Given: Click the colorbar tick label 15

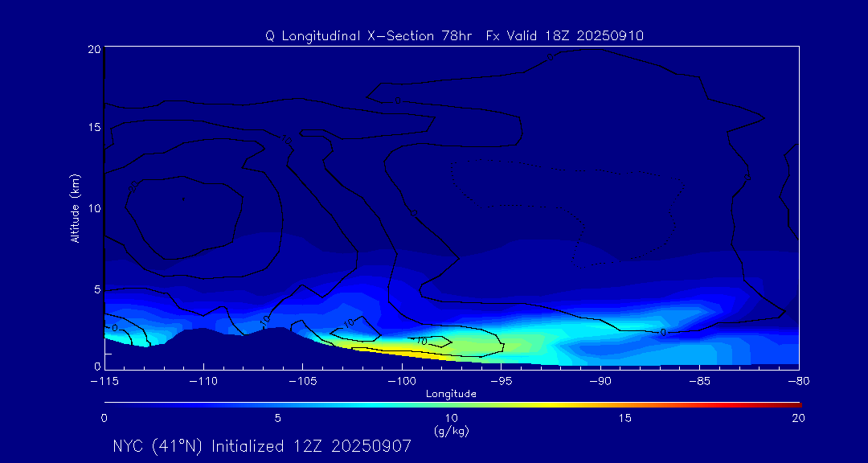Looking at the screenshot, I should [624, 418].
